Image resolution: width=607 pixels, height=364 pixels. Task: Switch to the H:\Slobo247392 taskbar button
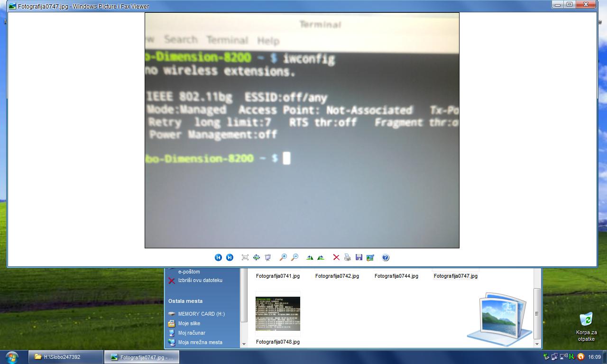[x=66, y=357]
